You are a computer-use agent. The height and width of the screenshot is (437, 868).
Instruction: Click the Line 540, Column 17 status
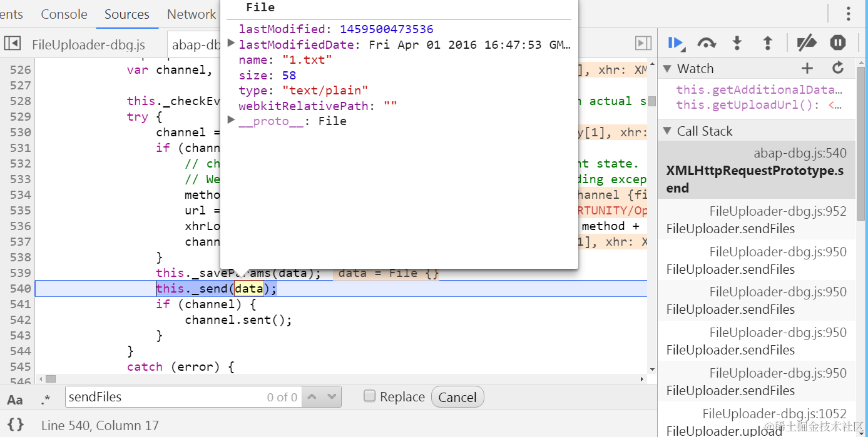pos(100,425)
